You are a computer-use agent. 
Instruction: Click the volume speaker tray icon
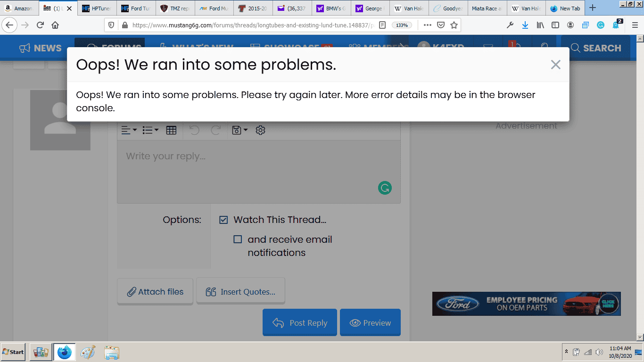599,352
